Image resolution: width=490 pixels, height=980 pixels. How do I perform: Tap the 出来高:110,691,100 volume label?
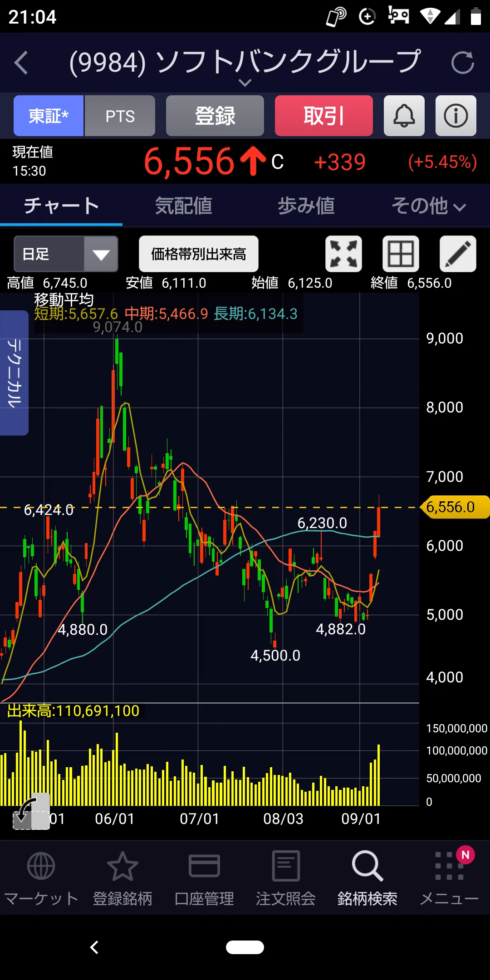click(x=73, y=710)
